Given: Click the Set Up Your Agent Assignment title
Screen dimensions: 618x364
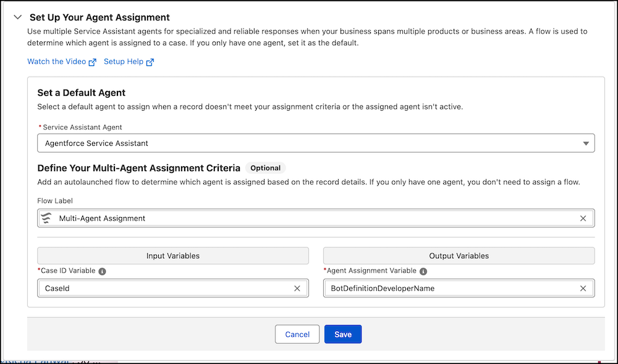Looking at the screenshot, I should tap(99, 17).
